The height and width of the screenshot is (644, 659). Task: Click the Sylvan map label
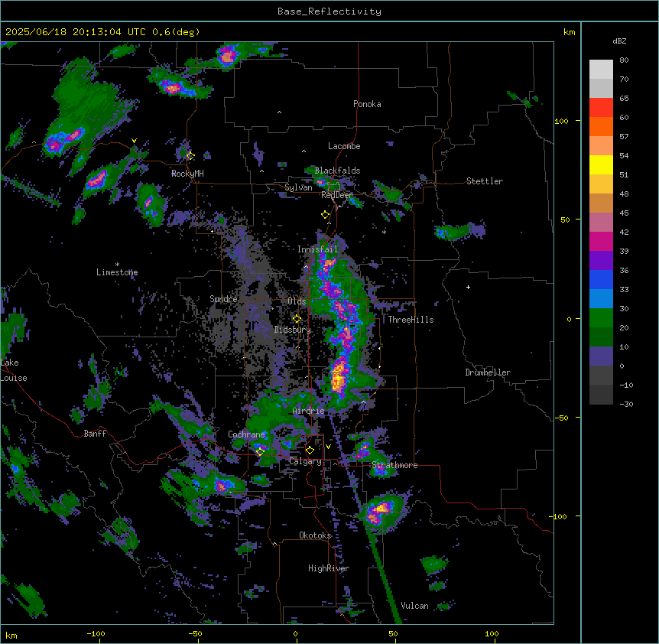coord(298,187)
